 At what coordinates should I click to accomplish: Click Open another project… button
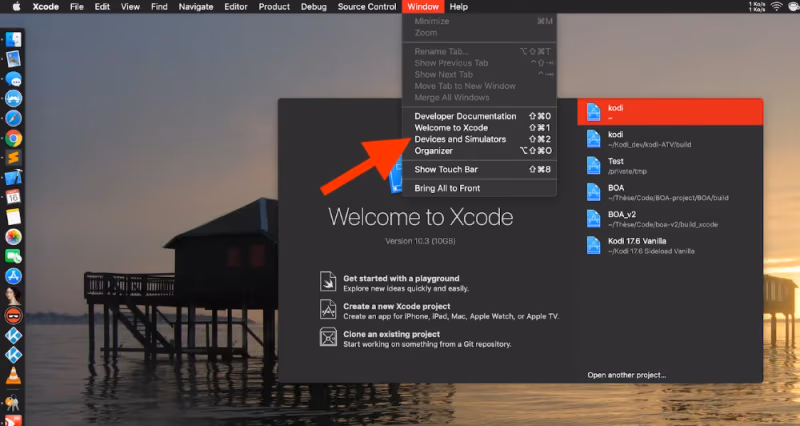tap(626, 375)
